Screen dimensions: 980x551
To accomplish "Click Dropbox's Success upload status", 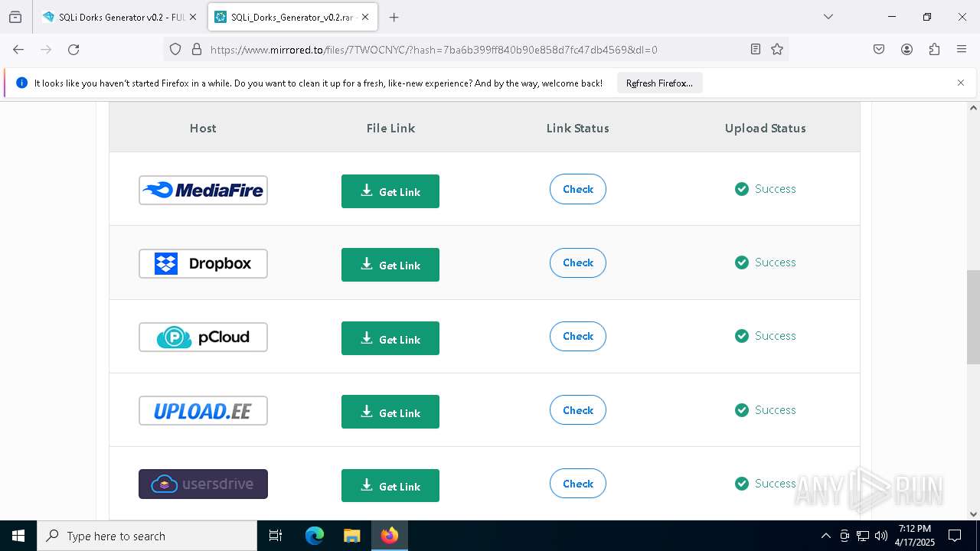I will (766, 262).
